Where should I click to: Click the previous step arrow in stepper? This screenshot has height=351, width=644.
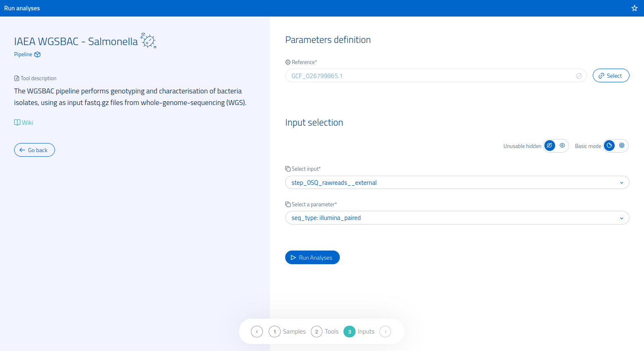[257, 332]
